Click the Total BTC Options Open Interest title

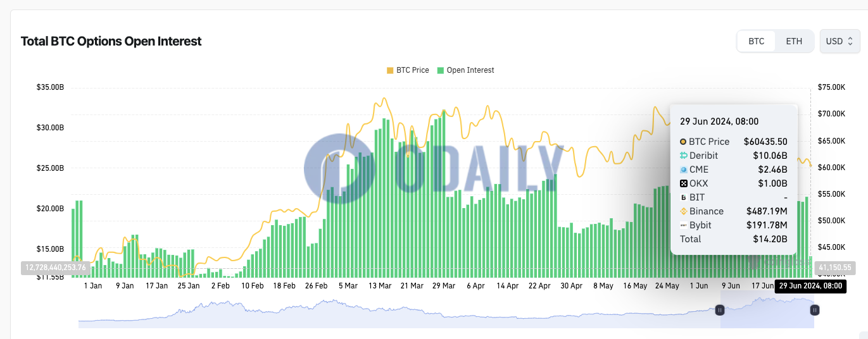[111, 41]
